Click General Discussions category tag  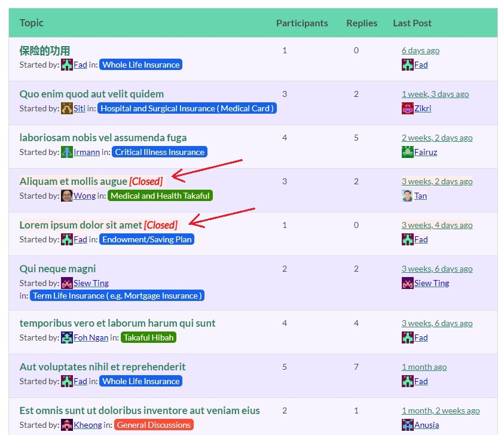154,425
